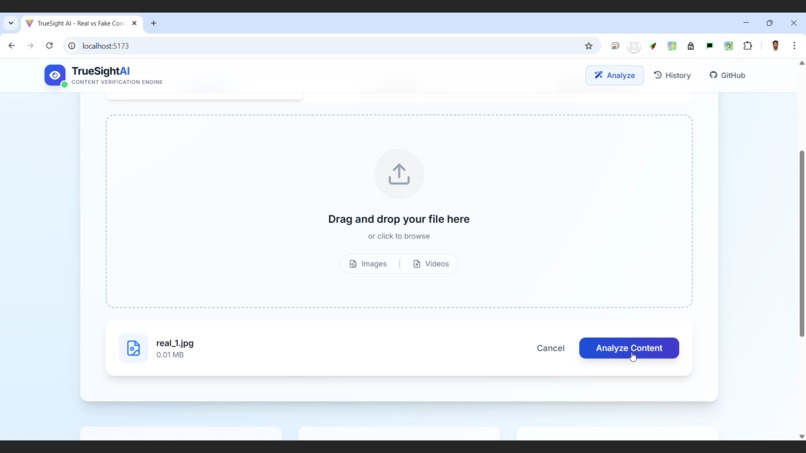The image size is (806, 453).
Task: Click the 'or click to browse' text
Action: (399, 236)
